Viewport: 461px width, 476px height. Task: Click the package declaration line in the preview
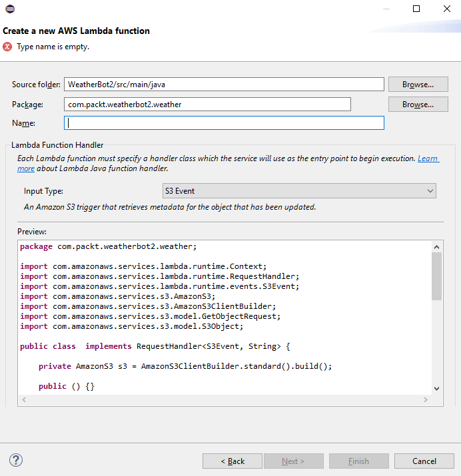pyautogui.click(x=109, y=246)
